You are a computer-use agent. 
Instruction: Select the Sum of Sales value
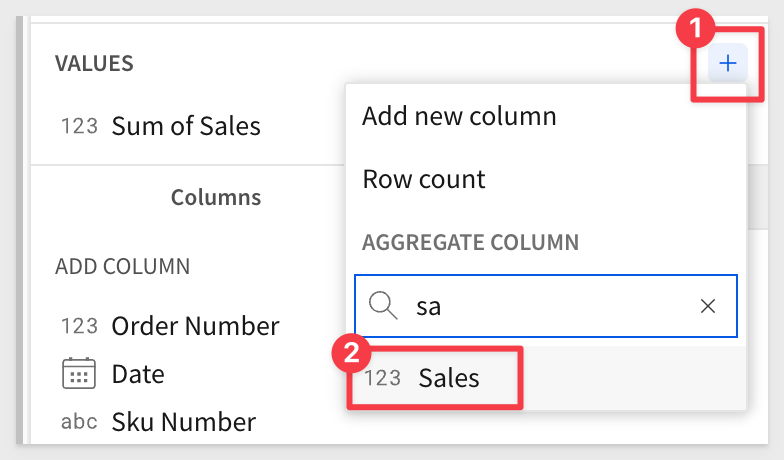[186, 126]
